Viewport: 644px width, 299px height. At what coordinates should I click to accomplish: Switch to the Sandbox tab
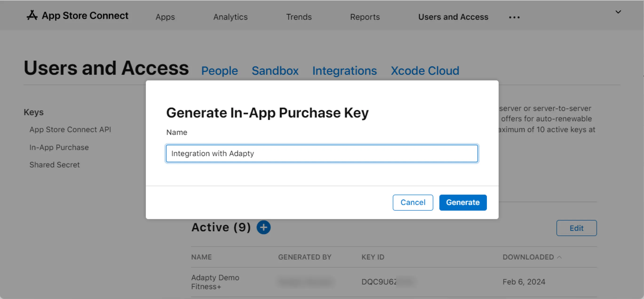275,71
